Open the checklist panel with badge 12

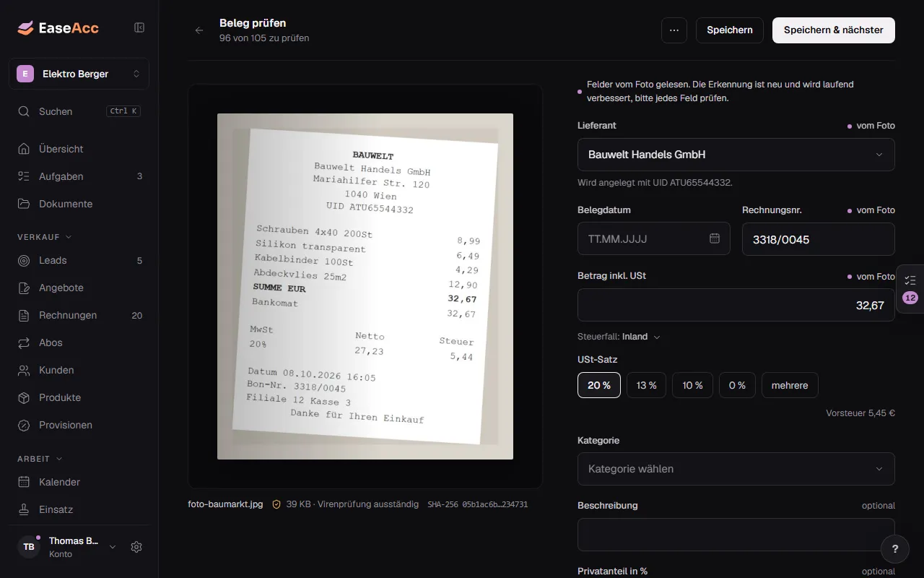[910, 289]
